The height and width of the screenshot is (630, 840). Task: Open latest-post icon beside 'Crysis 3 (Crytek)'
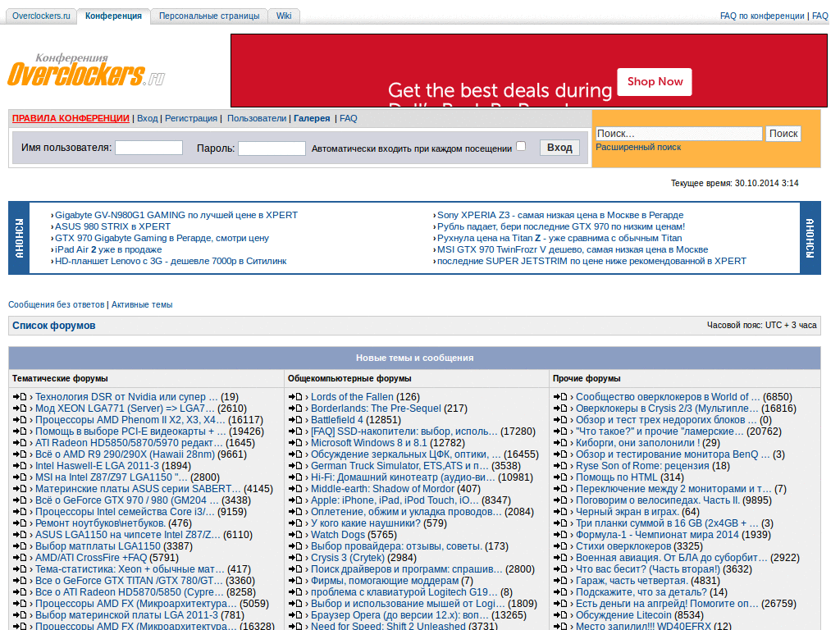point(295,558)
